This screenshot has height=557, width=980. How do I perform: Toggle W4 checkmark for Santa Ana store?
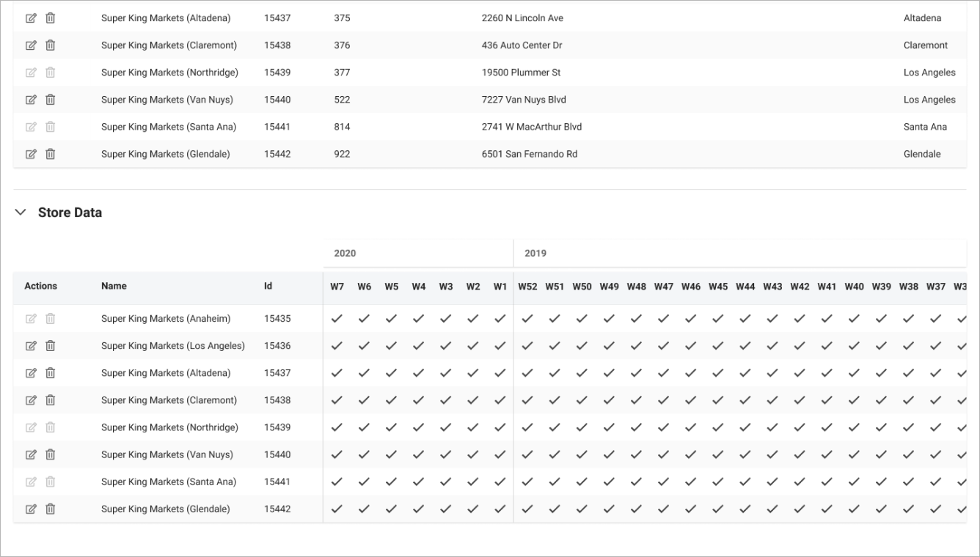point(418,482)
